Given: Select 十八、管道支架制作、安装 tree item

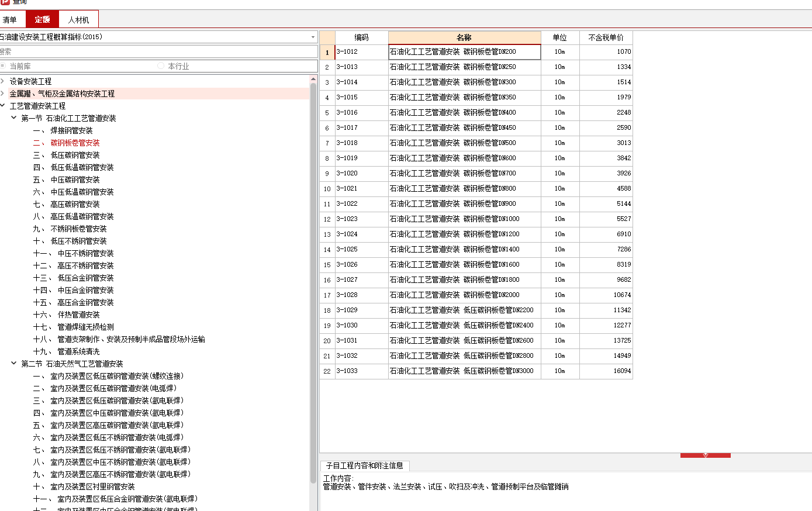Looking at the screenshot, I should (x=119, y=339).
